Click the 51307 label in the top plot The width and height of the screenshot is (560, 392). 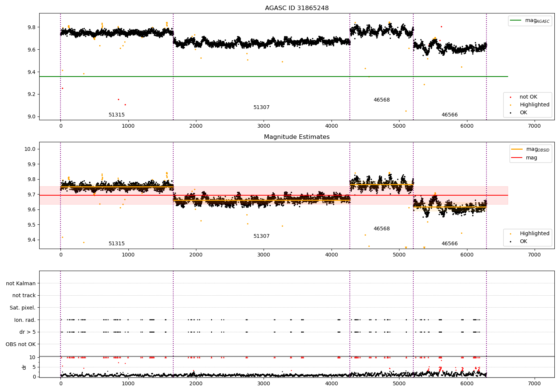point(261,108)
